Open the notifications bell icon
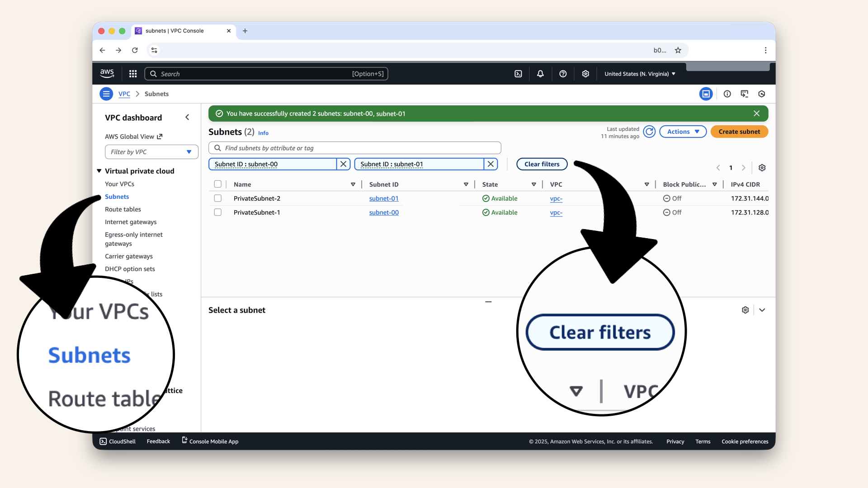This screenshot has width=868, height=488. (540, 74)
